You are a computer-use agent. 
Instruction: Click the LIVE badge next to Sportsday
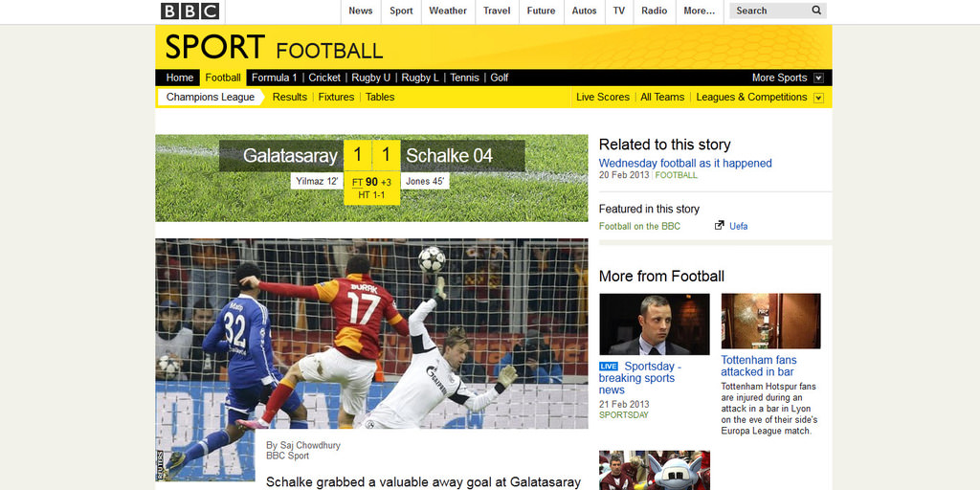(608, 367)
